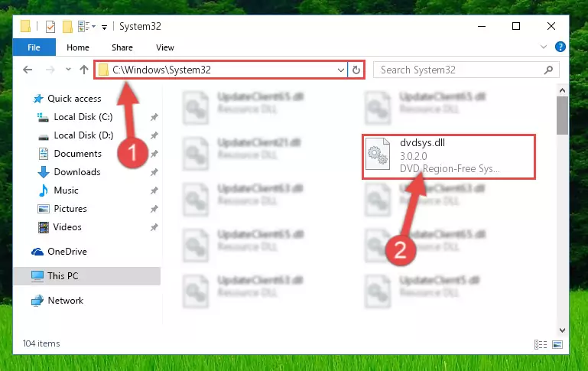Unpin Local Disk (C:) from Quick access
The width and height of the screenshot is (588, 371).
154,117
